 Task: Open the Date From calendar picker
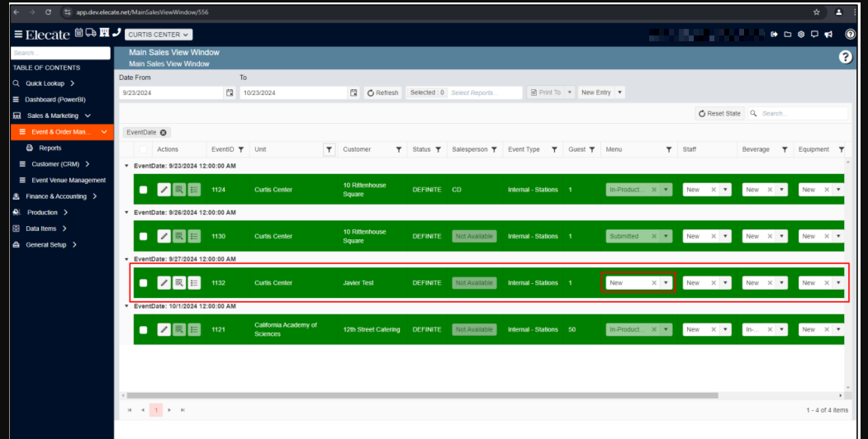click(x=230, y=92)
